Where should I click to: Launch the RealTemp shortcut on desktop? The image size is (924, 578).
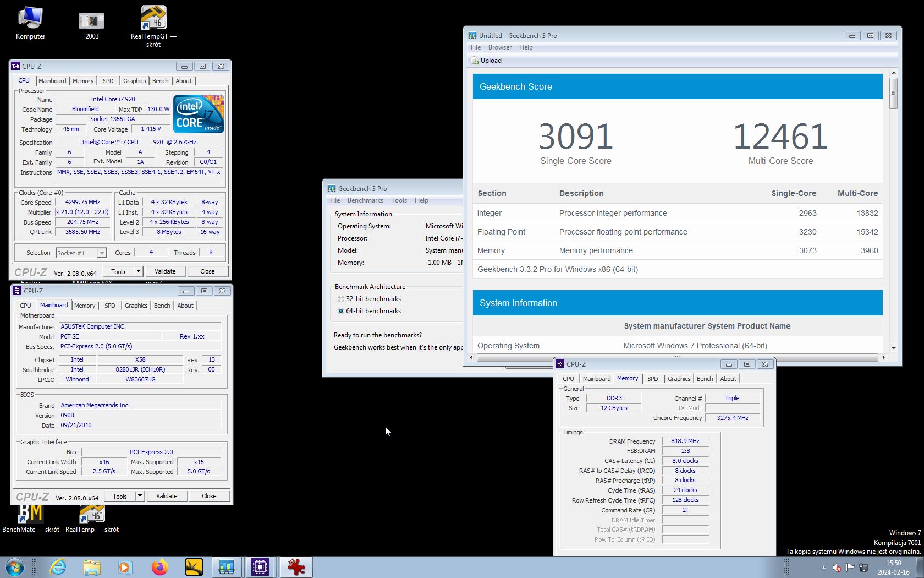[92, 519]
